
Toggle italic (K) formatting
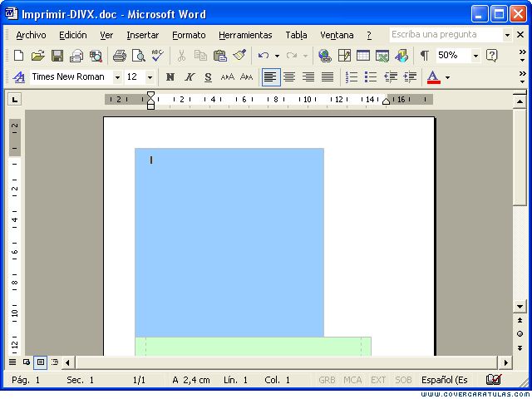[x=190, y=77]
